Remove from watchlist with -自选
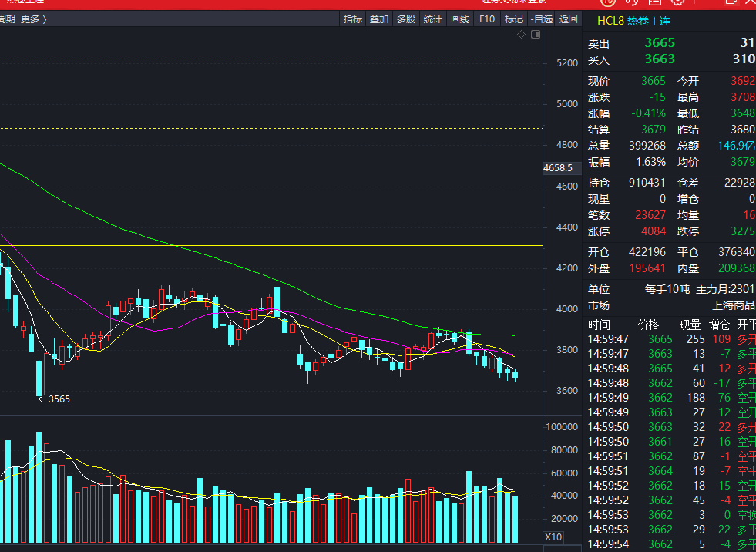 pyautogui.click(x=541, y=19)
